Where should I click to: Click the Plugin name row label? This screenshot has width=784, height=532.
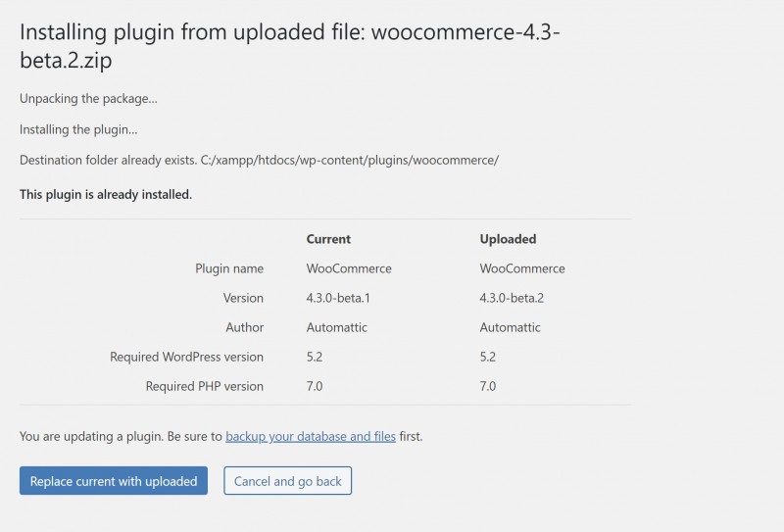click(229, 268)
